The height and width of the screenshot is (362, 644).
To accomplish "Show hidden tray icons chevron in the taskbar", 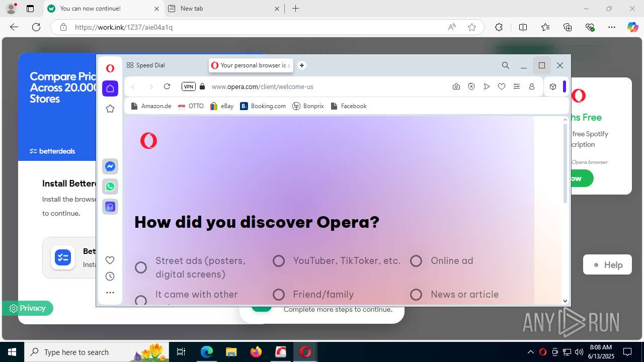I will tap(531, 352).
